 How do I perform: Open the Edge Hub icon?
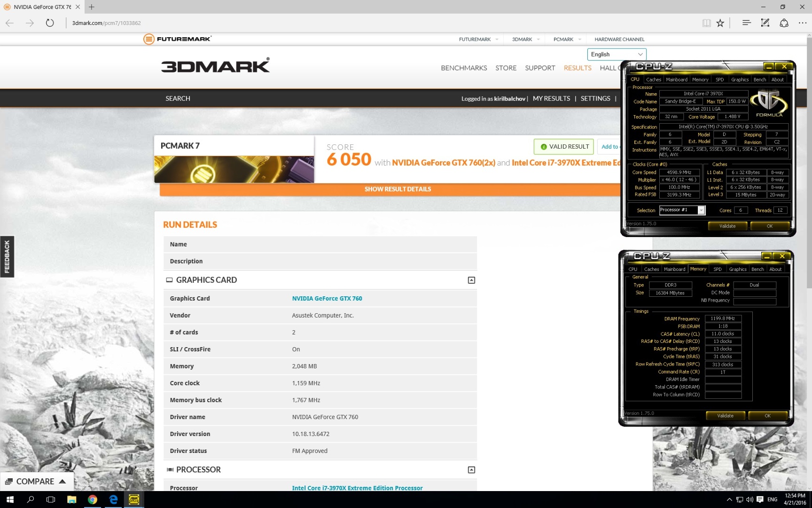pos(746,23)
